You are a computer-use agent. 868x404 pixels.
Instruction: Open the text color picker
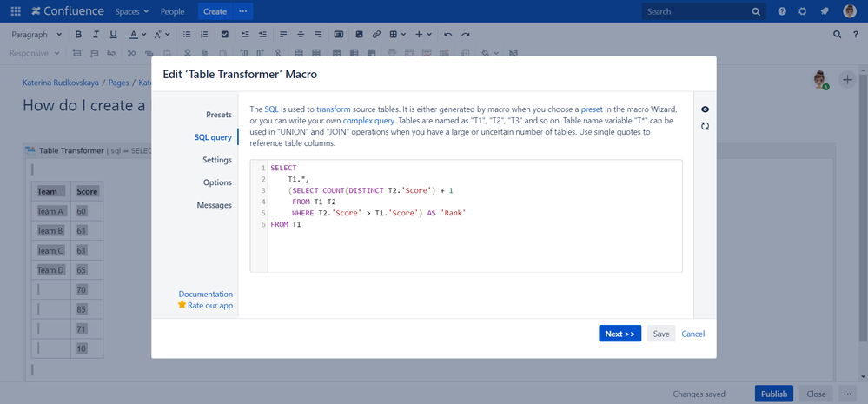136,35
